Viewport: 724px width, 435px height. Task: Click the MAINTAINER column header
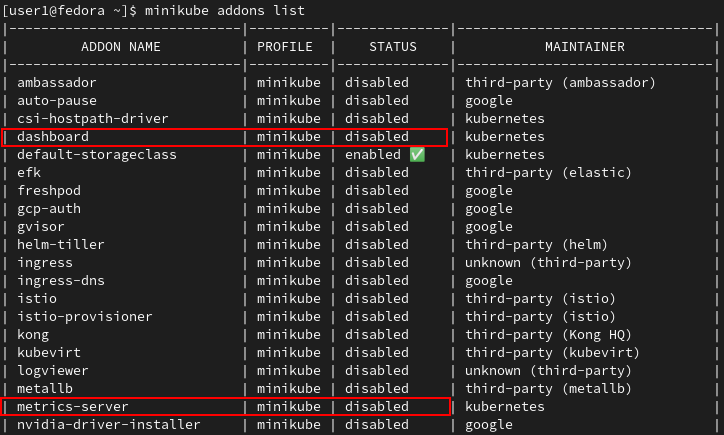point(585,47)
